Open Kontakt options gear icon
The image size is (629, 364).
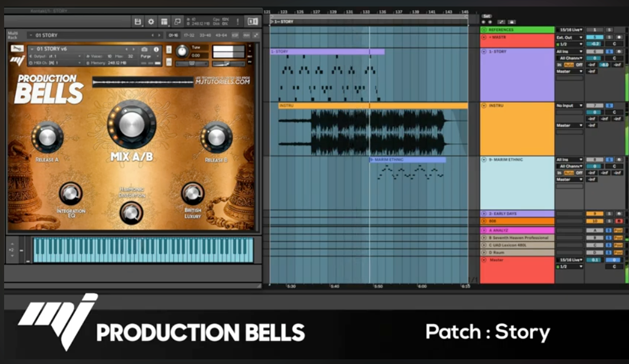click(151, 22)
